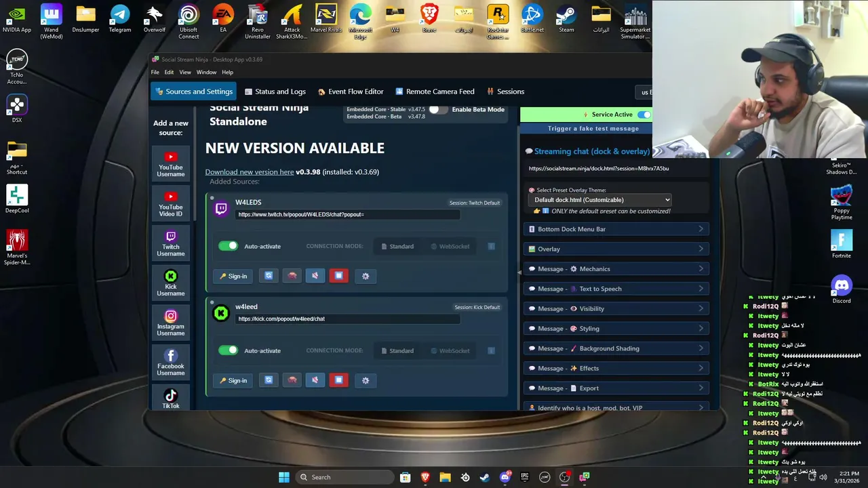Add a Twitch Username source
The height and width of the screenshot is (488, 868).
171,243
